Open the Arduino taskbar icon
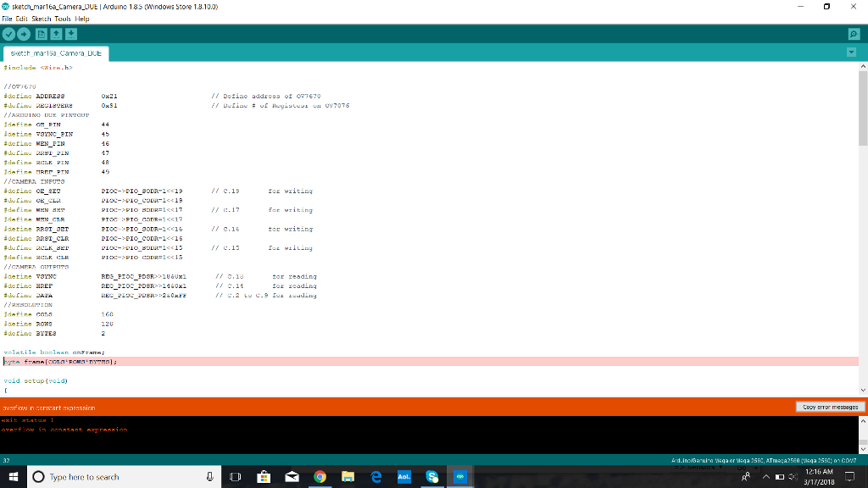Image resolution: width=868 pixels, height=488 pixels. click(x=460, y=476)
